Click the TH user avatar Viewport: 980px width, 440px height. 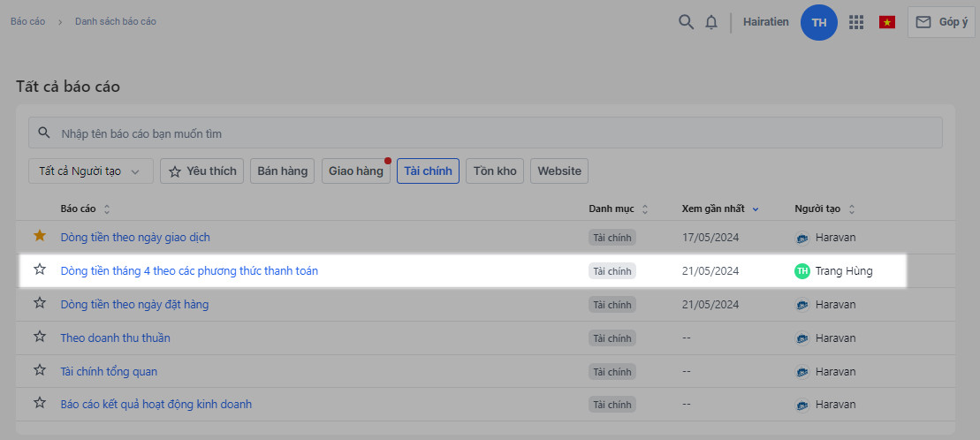819,22
